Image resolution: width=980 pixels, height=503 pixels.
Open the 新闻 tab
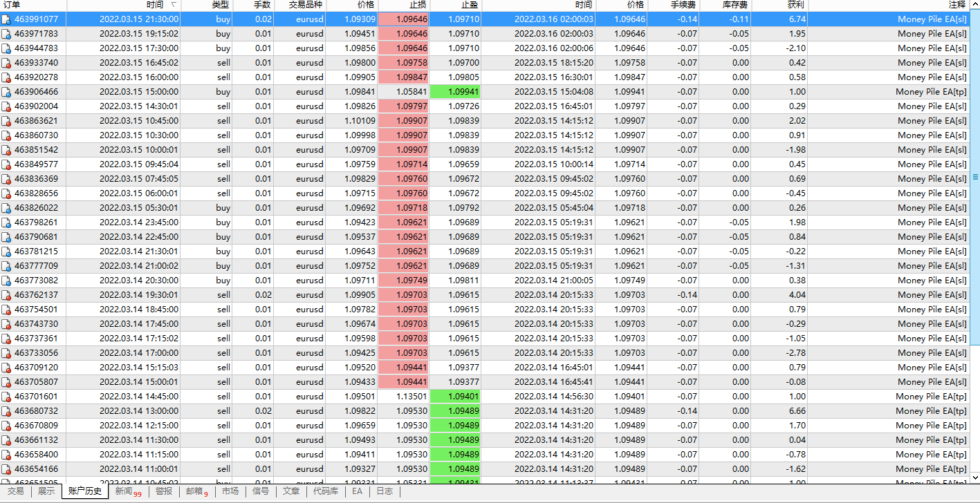point(128,491)
